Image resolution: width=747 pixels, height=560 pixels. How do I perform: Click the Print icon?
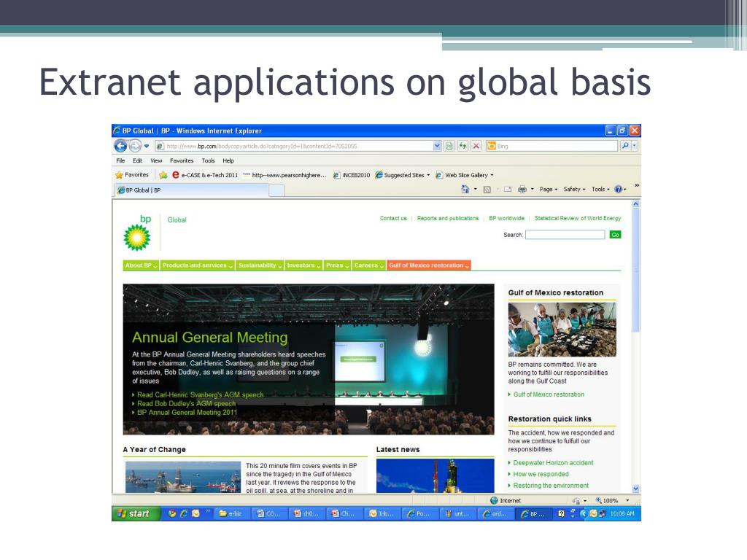point(522,190)
